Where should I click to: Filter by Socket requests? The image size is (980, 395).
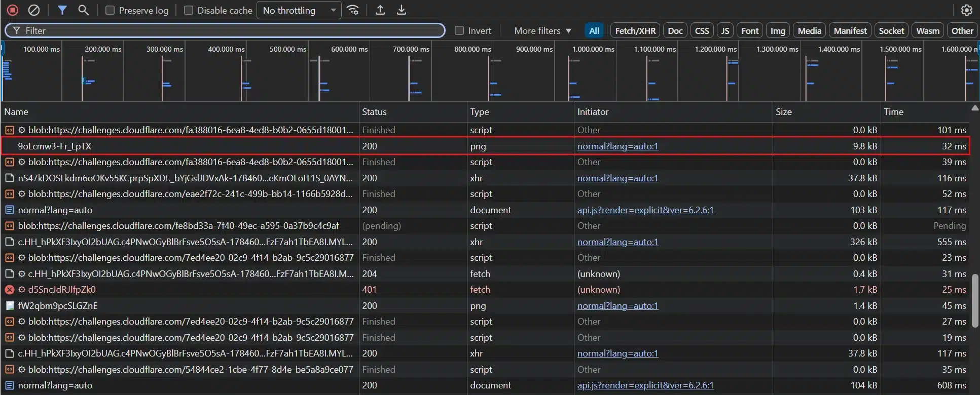point(891,31)
